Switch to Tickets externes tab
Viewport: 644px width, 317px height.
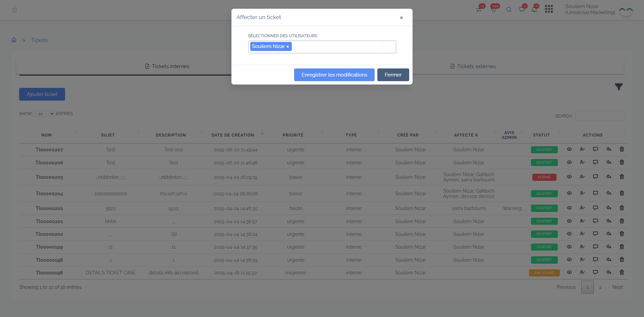(x=473, y=66)
